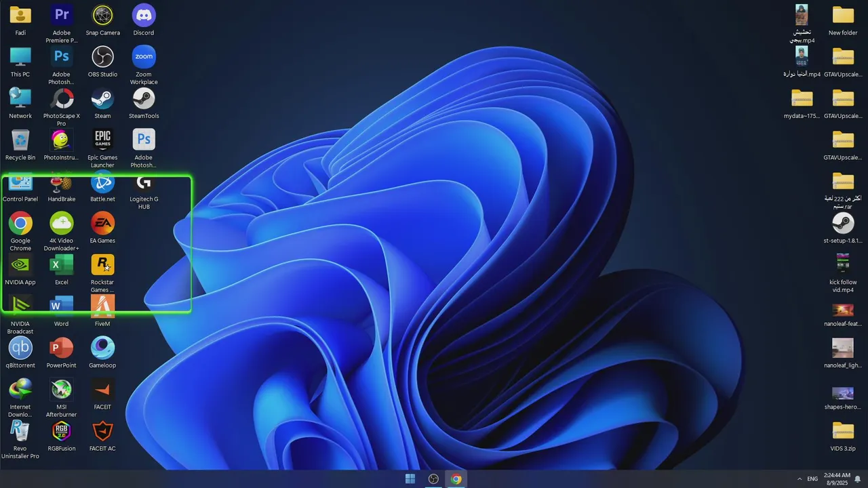Select the mydata~175 zip folder
The height and width of the screenshot is (488, 868).
click(x=802, y=98)
